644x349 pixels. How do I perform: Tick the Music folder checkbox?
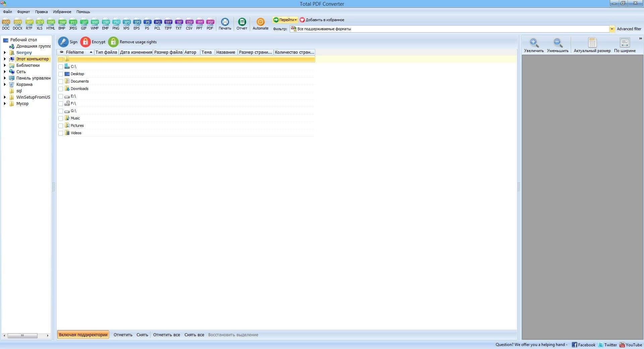click(x=61, y=118)
